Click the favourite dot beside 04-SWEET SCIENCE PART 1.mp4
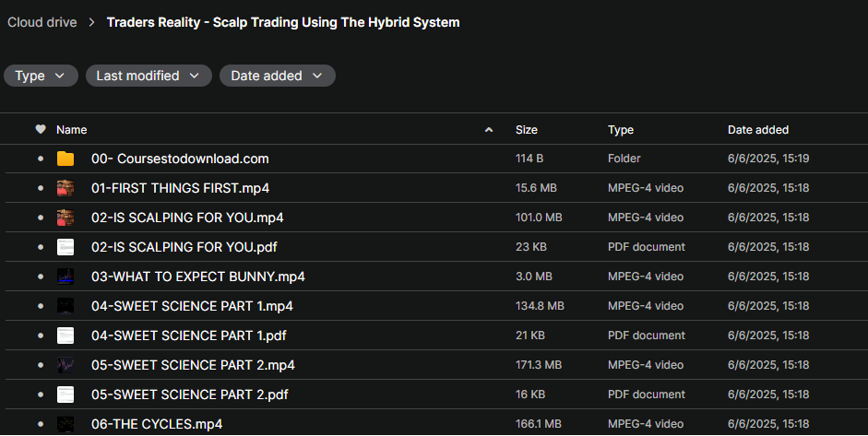The image size is (868, 436). (41, 306)
